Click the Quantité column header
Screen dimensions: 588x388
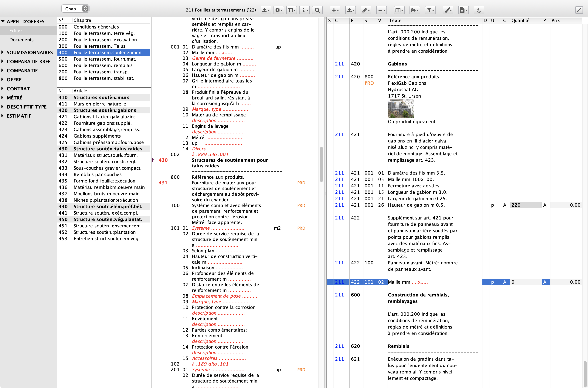(526, 21)
